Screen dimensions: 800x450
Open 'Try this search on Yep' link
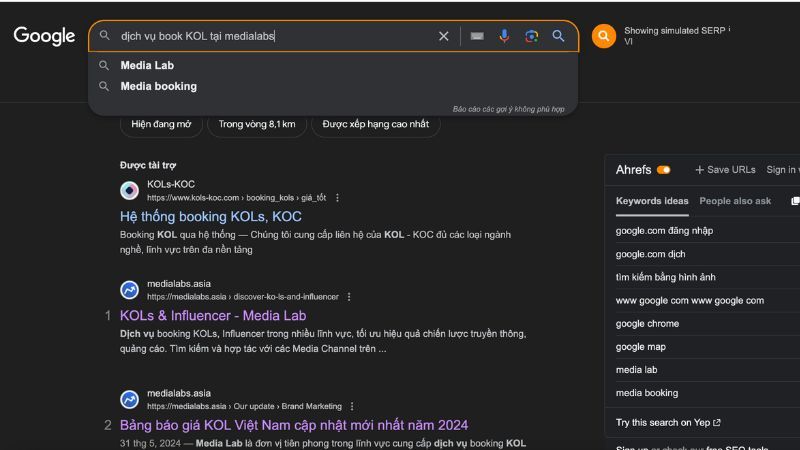tap(668, 422)
